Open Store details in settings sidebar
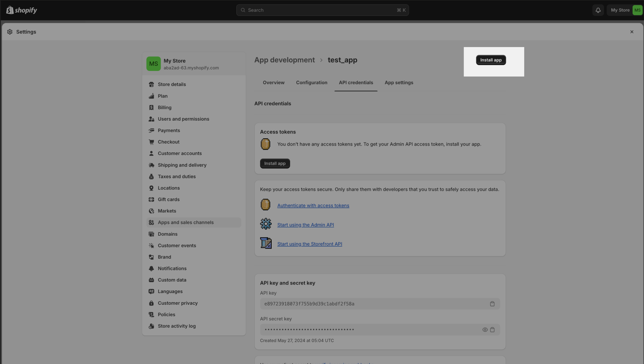The image size is (644, 364). 172,85
